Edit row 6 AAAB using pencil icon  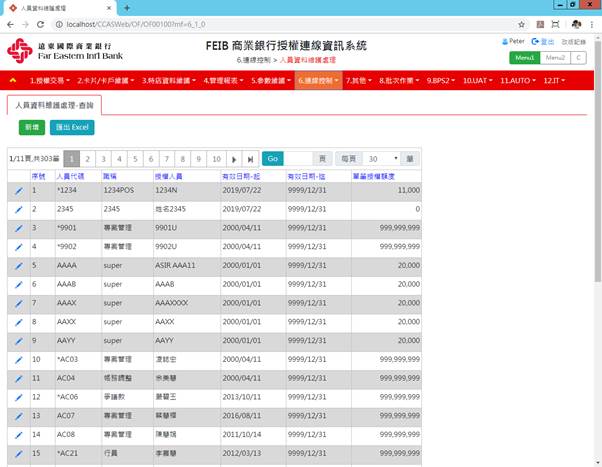pyautogui.click(x=18, y=285)
